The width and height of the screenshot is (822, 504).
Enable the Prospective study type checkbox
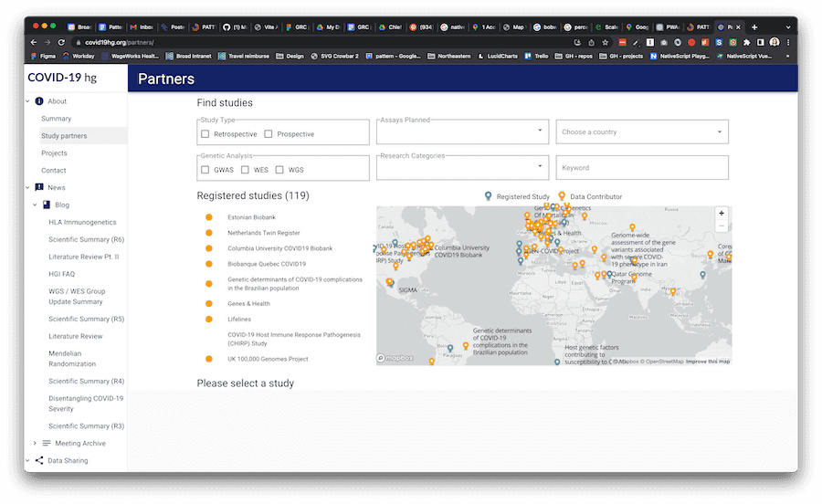click(x=269, y=134)
